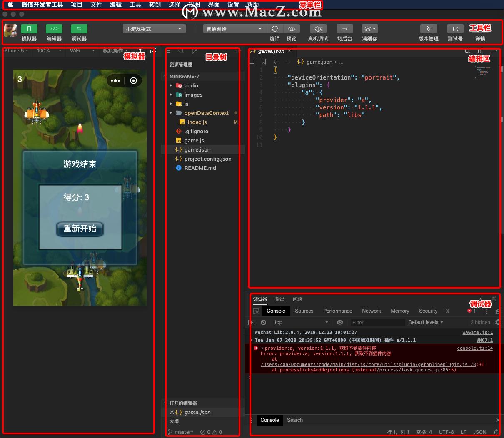The height and width of the screenshot is (438, 504).
Task: Open the WAGame.js:1 source link
Action: 477,332
